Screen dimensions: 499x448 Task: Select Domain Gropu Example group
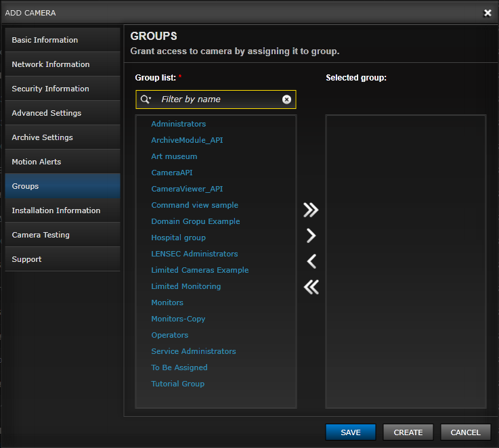click(x=196, y=221)
